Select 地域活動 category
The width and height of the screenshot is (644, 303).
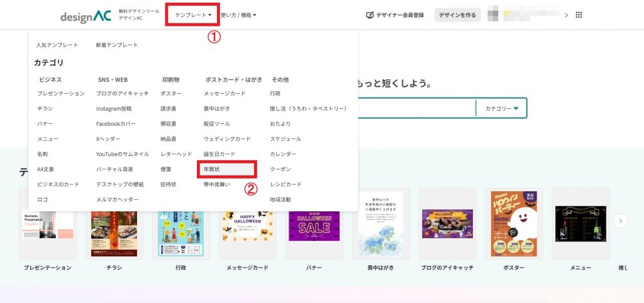pos(280,199)
